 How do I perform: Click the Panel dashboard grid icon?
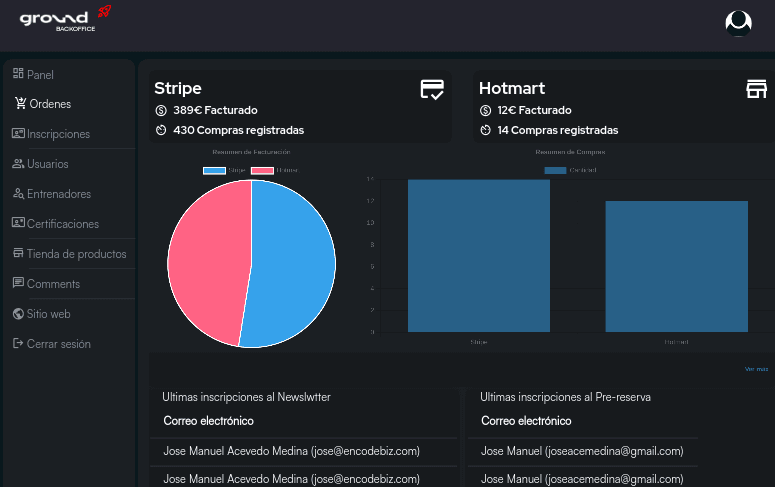point(18,74)
